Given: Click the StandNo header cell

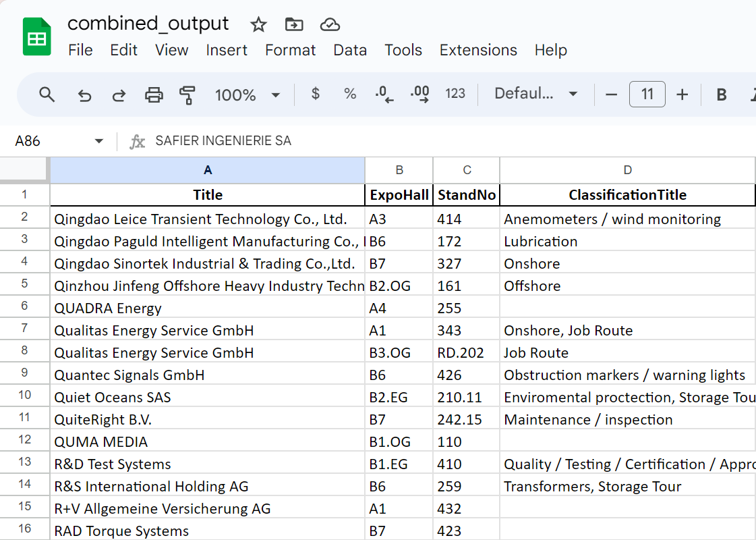Looking at the screenshot, I should pos(467,195).
